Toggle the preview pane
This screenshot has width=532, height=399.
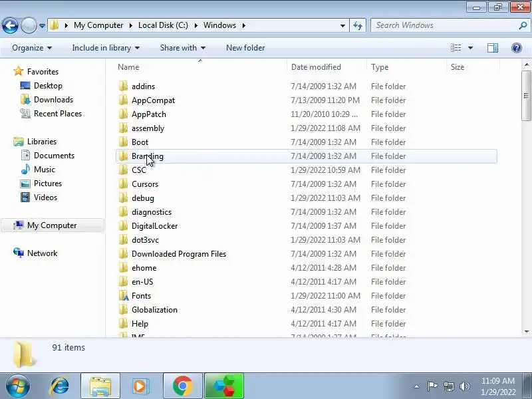pyautogui.click(x=493, y=48)
